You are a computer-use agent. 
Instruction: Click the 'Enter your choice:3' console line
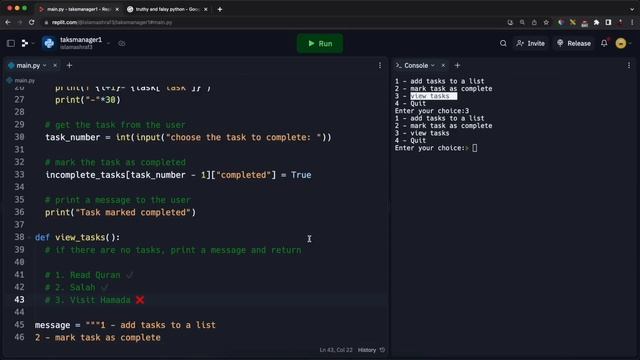point(432,111)
